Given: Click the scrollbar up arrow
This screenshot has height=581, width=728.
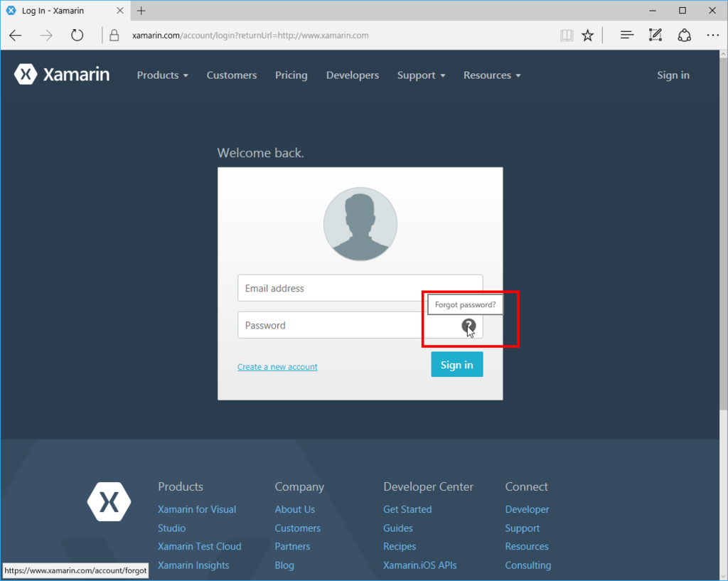Looking at the screenshot, I should coord(723,54).
